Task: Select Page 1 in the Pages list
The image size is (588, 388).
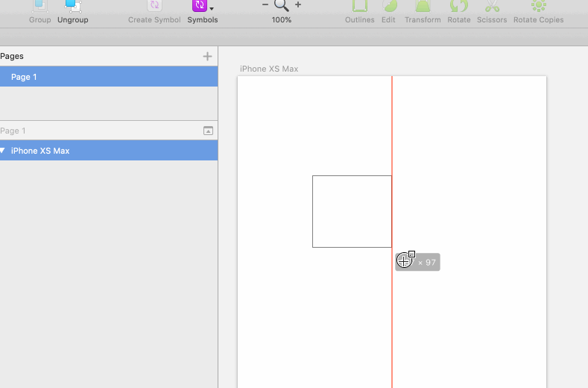Action: (24, 77)
